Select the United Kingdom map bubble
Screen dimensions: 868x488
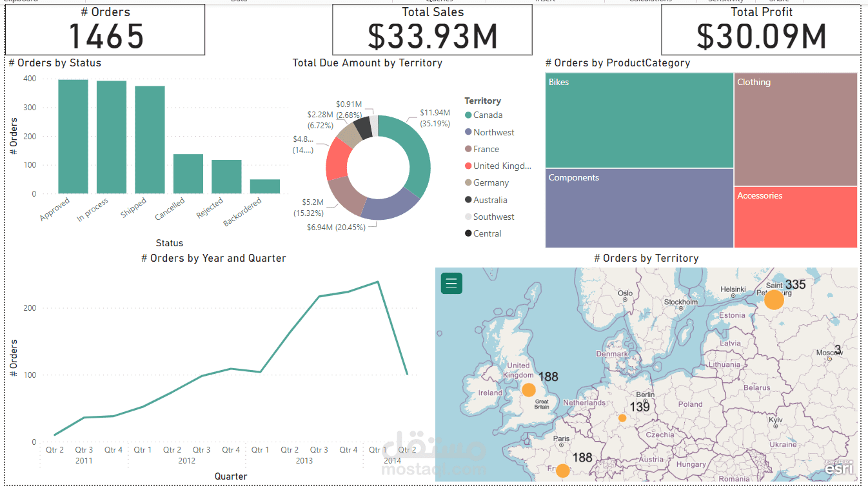(529, 390)
